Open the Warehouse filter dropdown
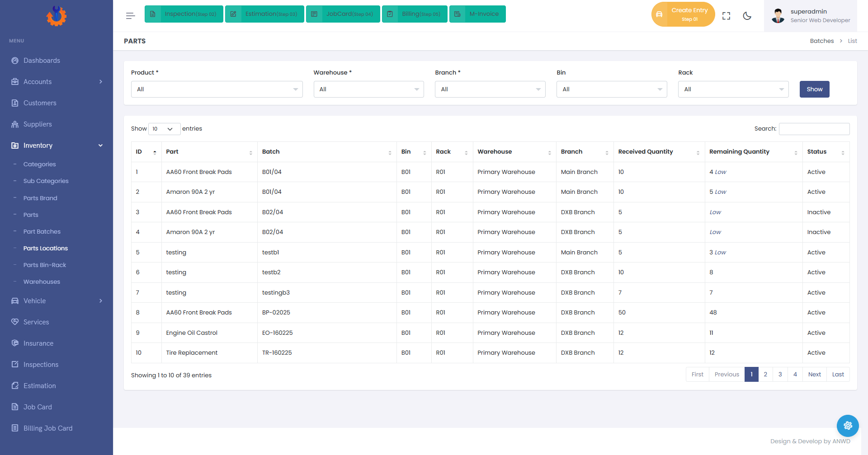The height and width of the screenshot is (455, 868). (368, 89)
